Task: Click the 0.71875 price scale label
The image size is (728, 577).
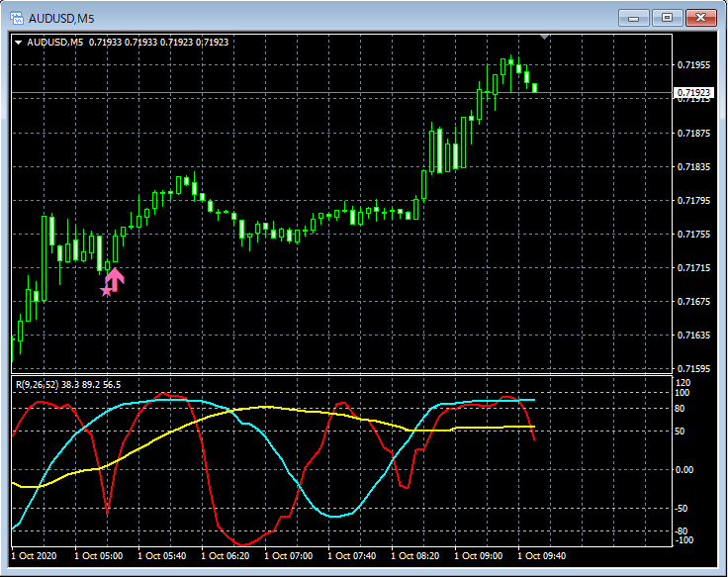Action: click(x=693, y=134)
